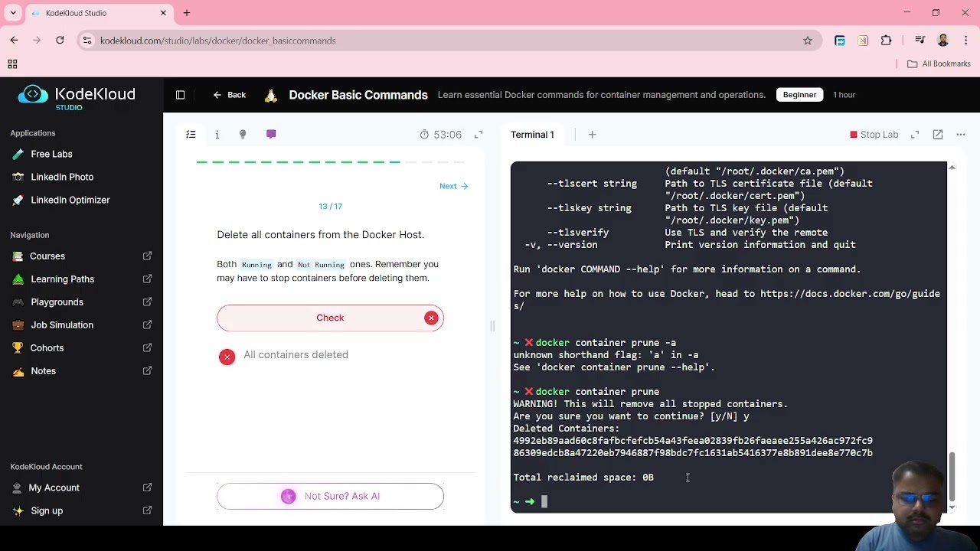Open the purple feedback chat icon
The height and width of the screenshot is (551, 980).
click(271, 135)
